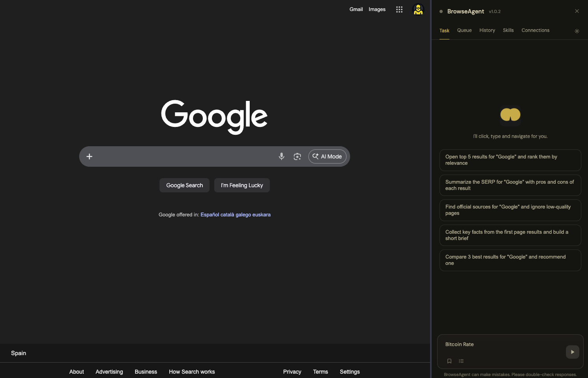Viewport: 588px width, 378px height.
Task: Bookmark the Bitcoin Rate task
Action: pyautogui.click(x=449, y=361)
